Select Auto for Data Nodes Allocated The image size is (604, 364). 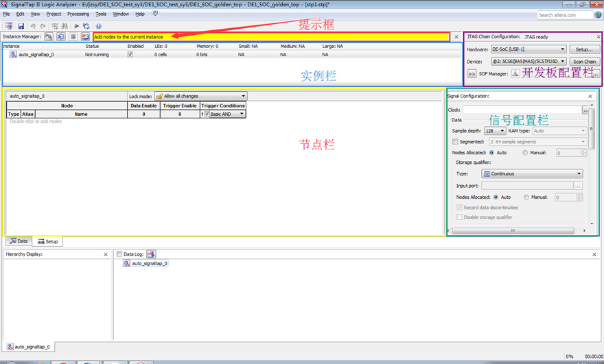coord(491,153)
